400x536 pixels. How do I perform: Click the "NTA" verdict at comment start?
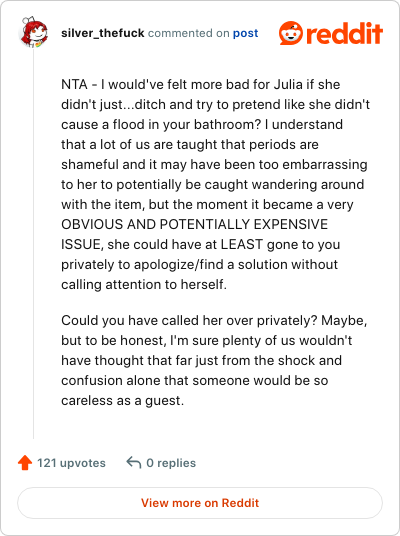point(74,84)
